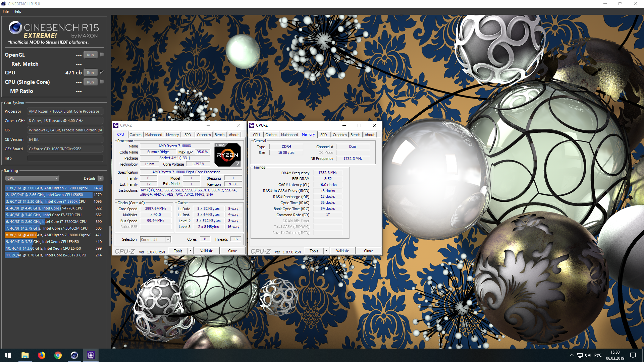Image resolution: width=644 pixels, height=362 pixels.
Task: Run the OpenGL benchmark
Action: click(91, 55)
